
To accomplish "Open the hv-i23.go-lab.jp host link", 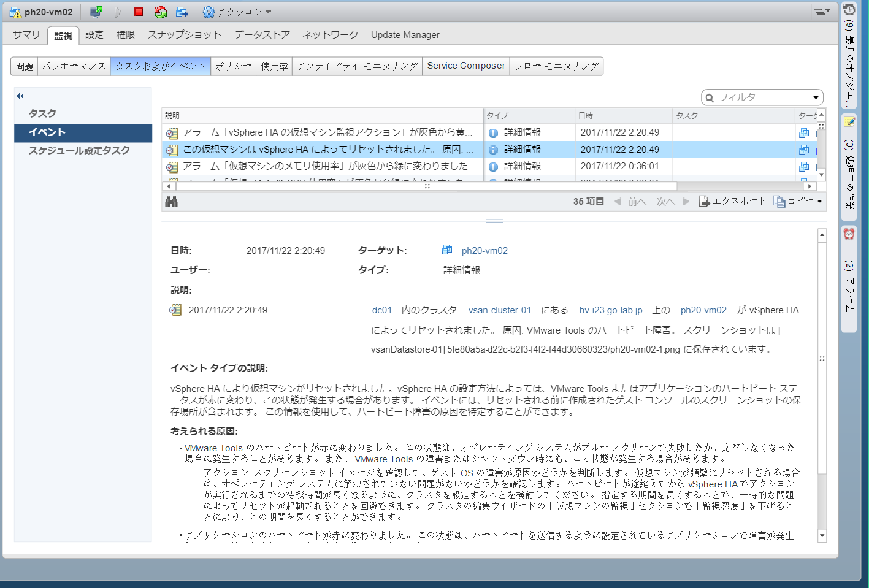I will 610,310.
